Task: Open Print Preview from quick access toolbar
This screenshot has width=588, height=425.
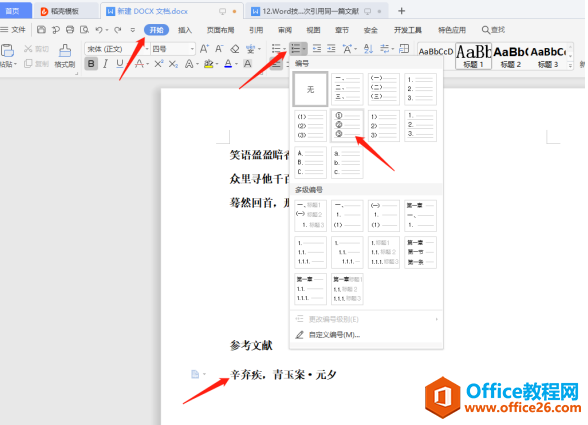Action: (x=84, y=30)
